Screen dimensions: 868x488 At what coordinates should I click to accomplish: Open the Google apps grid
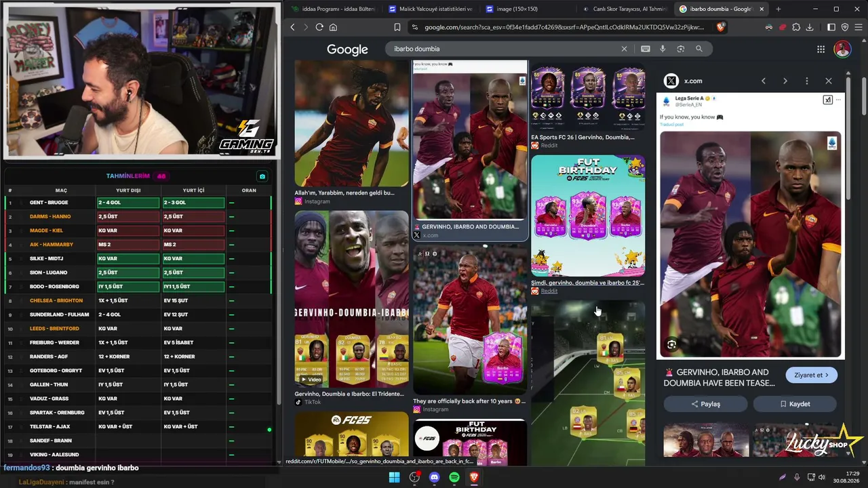tap(821, 49)
